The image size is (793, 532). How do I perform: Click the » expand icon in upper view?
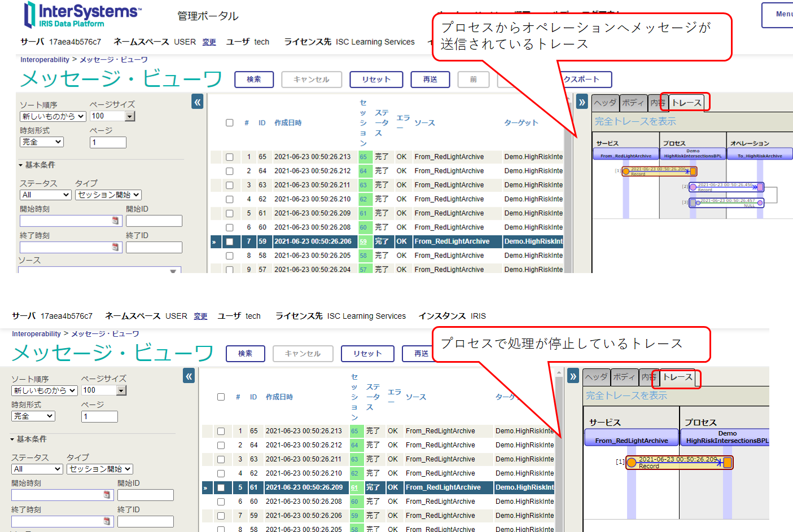[x=582, y=102]
